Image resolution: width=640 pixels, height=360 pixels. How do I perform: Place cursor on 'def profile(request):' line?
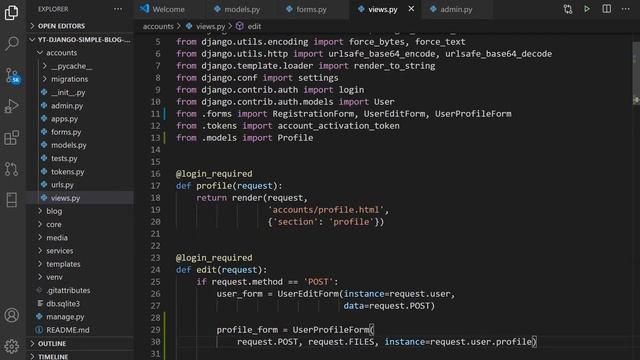[229, 186]
